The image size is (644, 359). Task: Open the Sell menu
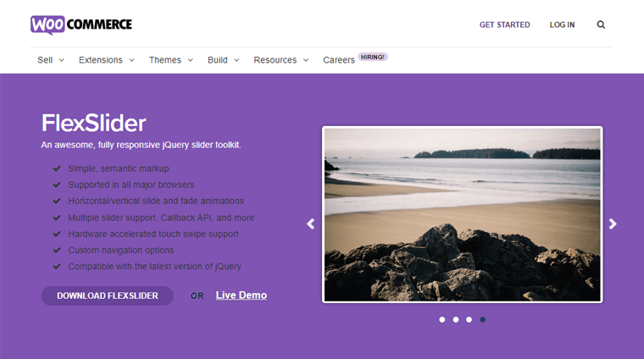coord(45,60)
